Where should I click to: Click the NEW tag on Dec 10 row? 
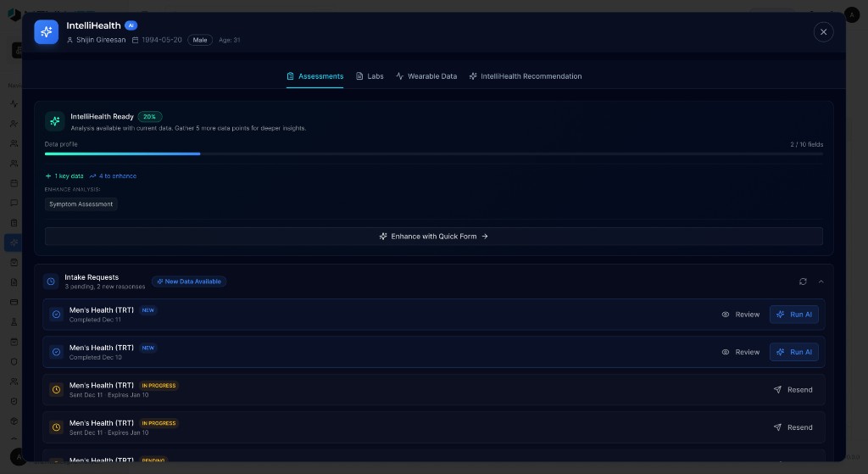click(147, 349)
